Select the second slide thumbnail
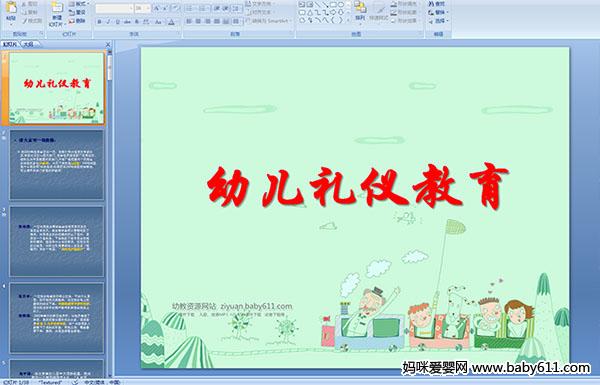Image resolution: width=600 pixels, height=385 pixels. point(57,165)
